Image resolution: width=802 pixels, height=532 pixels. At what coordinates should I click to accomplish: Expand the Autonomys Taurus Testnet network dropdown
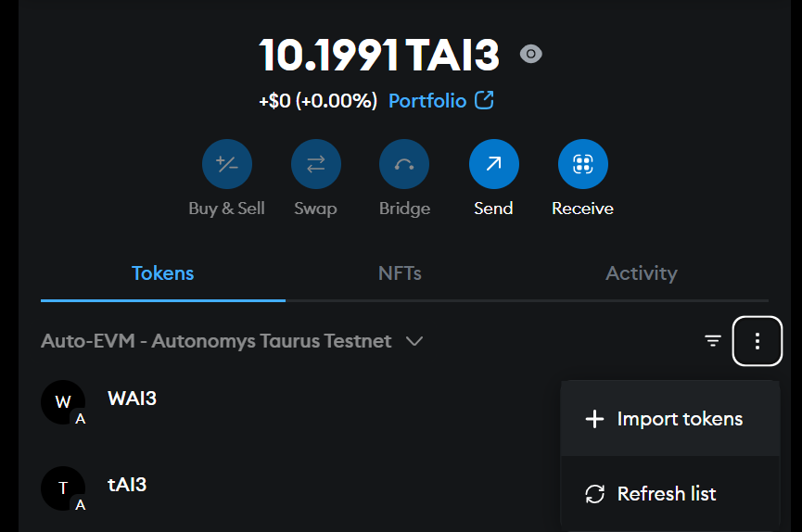point(232,341)
